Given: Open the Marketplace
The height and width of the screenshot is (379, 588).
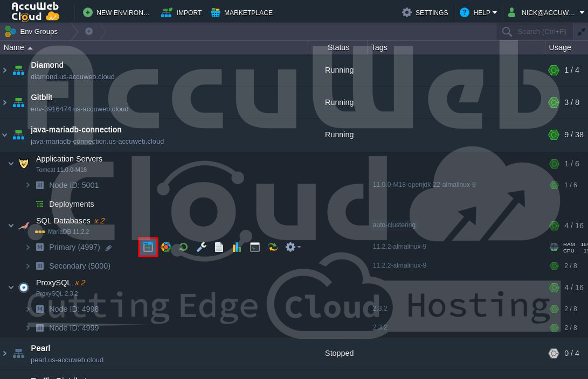Looking at the screenshot, I should (x=241, y=13).
